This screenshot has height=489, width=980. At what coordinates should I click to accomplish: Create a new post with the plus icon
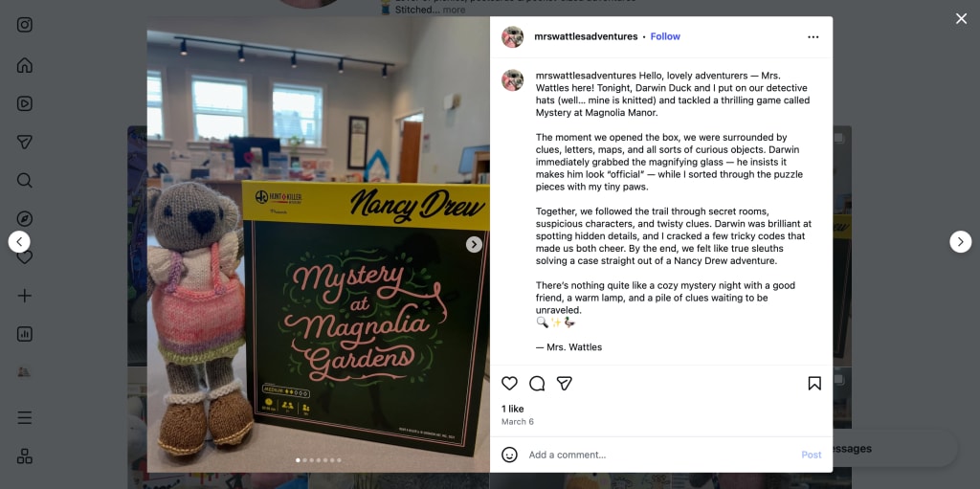pyautogui.click(x=24, y=296)
